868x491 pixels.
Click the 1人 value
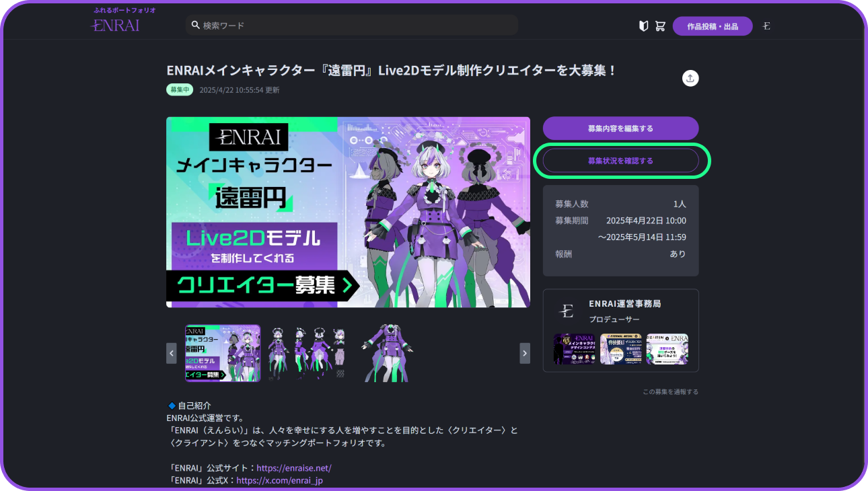click(x=680, y=204)
